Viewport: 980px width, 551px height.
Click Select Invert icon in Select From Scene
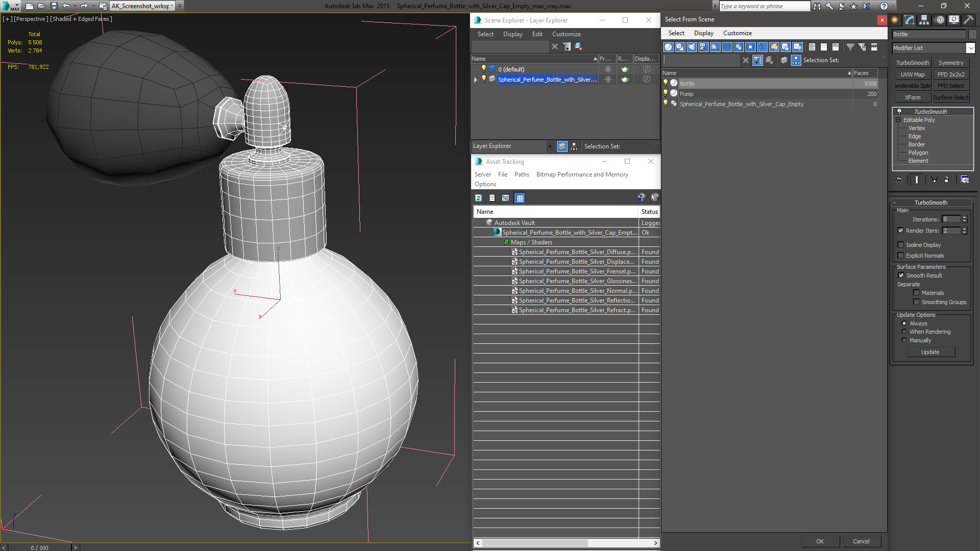836,47
